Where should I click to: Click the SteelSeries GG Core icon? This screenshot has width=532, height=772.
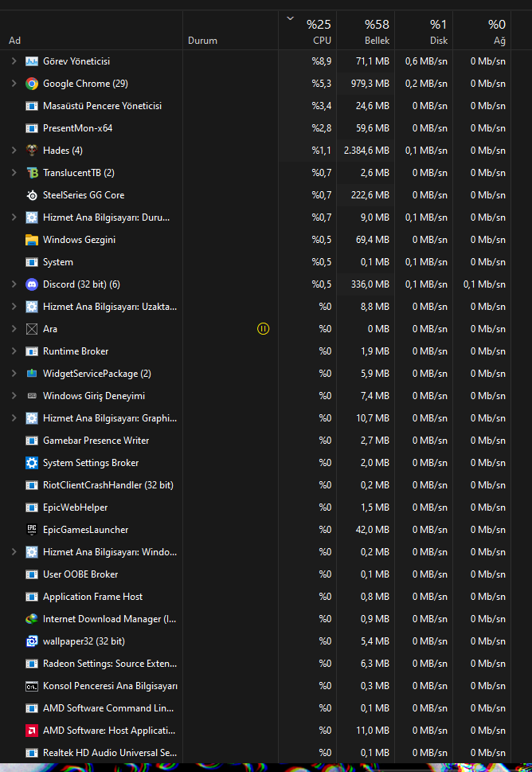32,195
